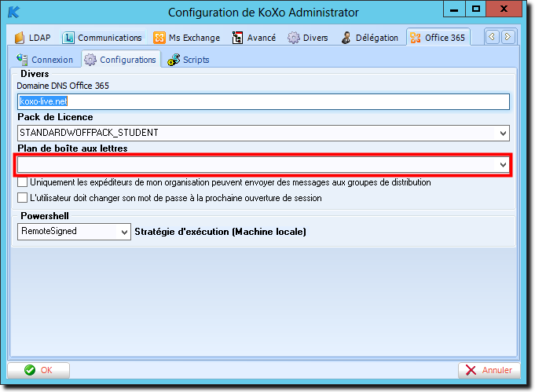Click the RemoteSigned policy value
This screenshot has width=535, height=392.
pos(49,231)
